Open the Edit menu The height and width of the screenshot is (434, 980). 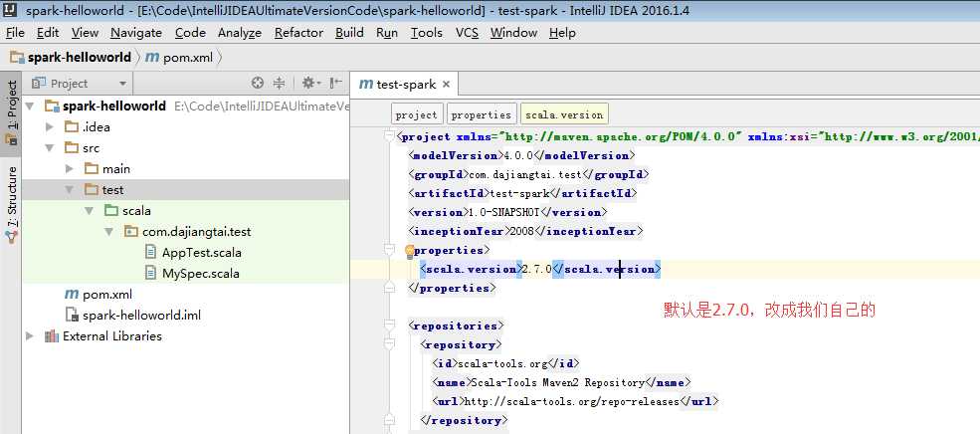tap(48, 33)
